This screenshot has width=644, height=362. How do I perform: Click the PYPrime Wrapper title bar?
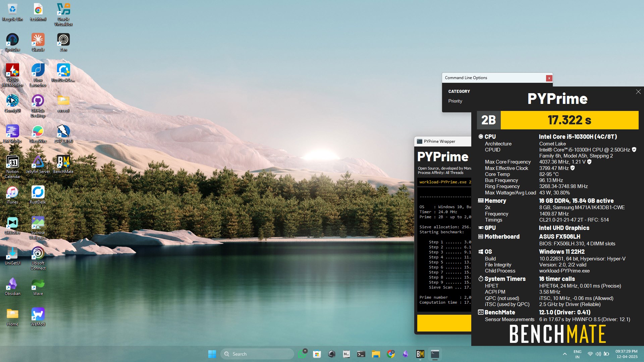click(443, 141)
